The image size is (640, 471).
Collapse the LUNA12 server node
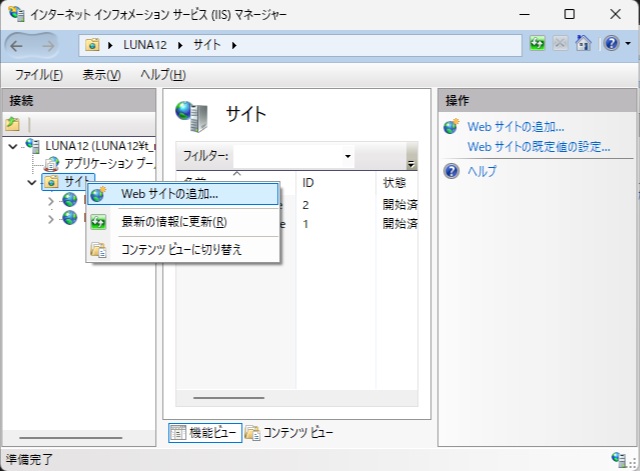13,146
